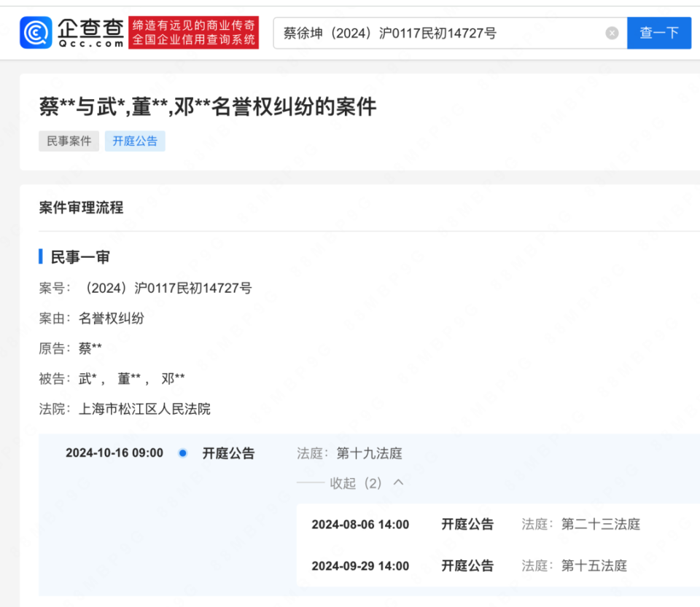This screenshot has width=700, height=607.
Task: Clear the search box with the X icon
Action: 611,32
